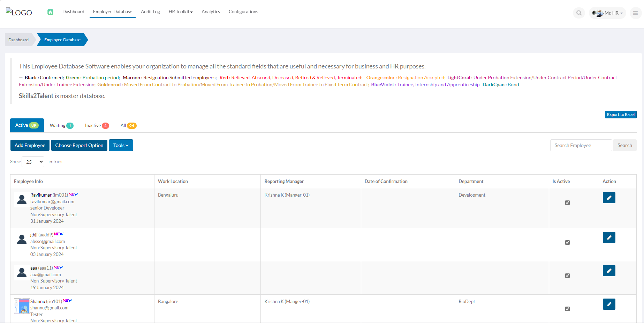Click the name Ravikumar in first row
Image resolution: width=644 pixels, height=323 pixels.
coord(41,195)
